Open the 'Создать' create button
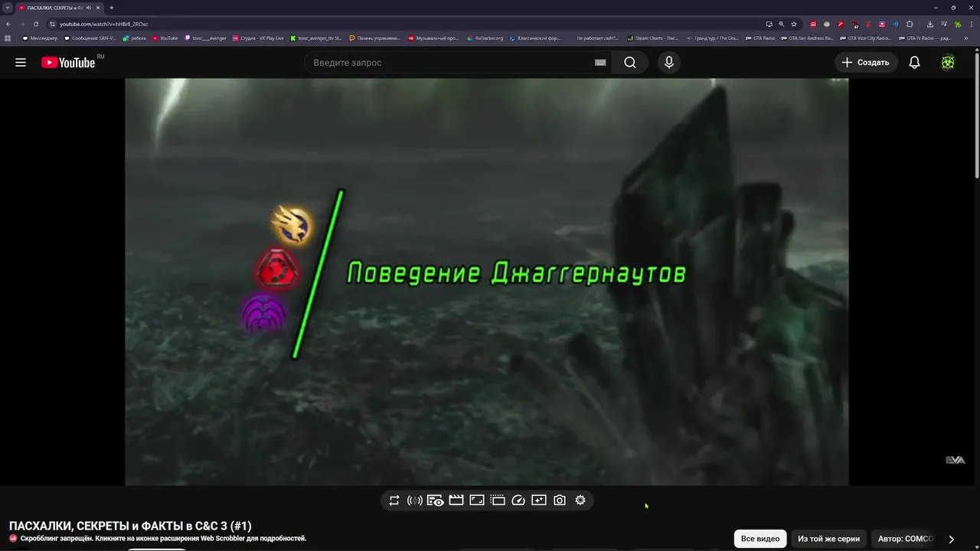 (866, 63)
